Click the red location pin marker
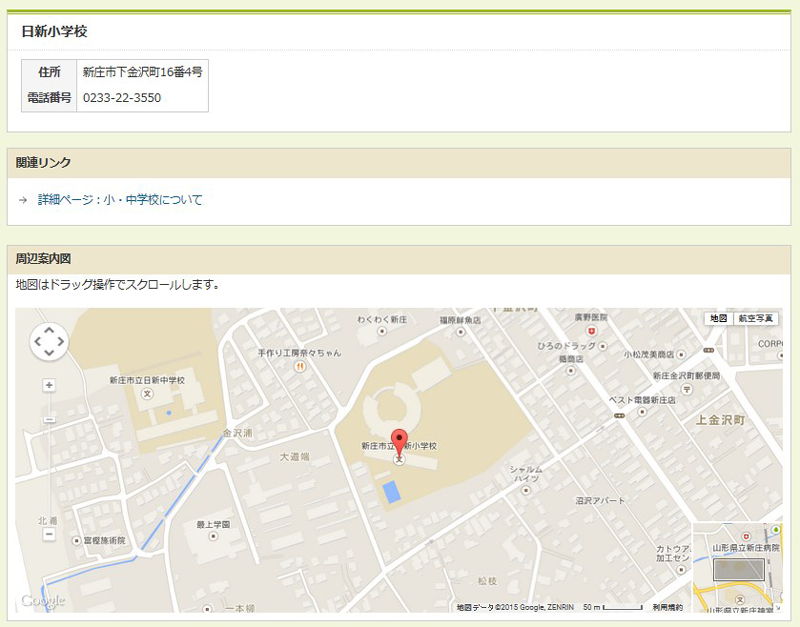 tap(399, 444)
